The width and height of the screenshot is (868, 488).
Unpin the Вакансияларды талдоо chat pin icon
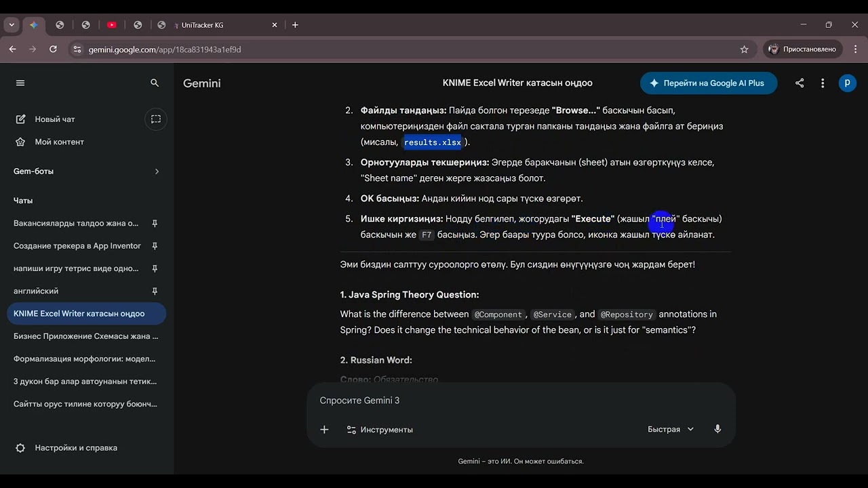[x=155, y=223]
